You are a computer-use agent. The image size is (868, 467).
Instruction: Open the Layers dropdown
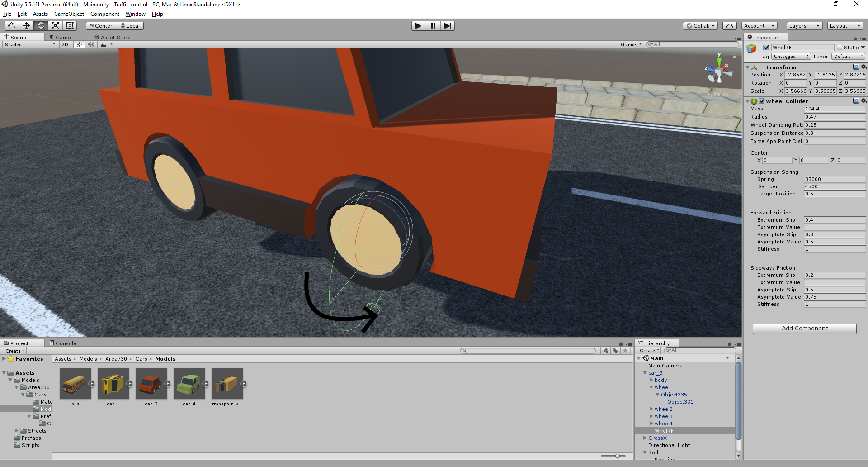804,26
